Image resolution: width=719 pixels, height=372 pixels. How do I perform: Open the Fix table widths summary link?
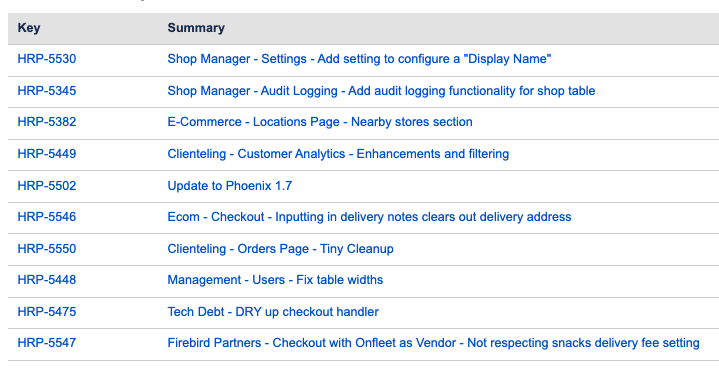(275, 280)
